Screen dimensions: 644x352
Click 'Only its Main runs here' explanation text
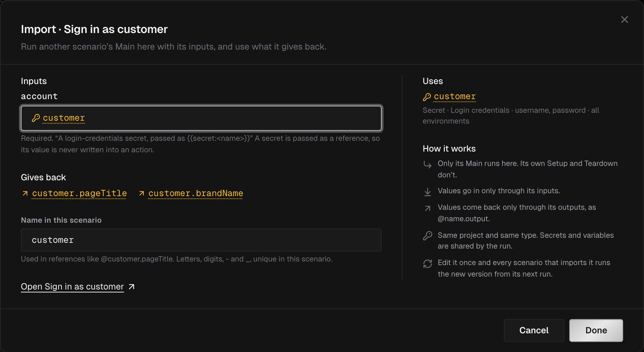pyautogui.click(x=528, y=169)
